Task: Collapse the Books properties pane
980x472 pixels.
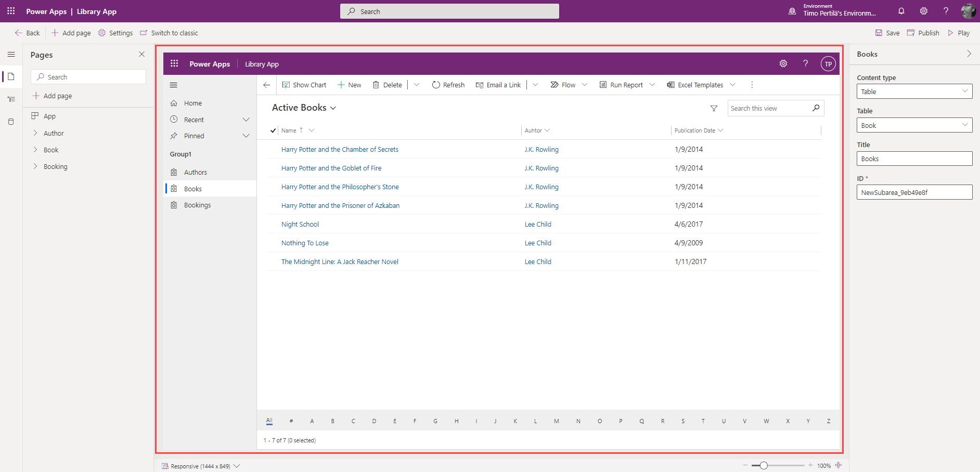Action: tap(969, 54)
